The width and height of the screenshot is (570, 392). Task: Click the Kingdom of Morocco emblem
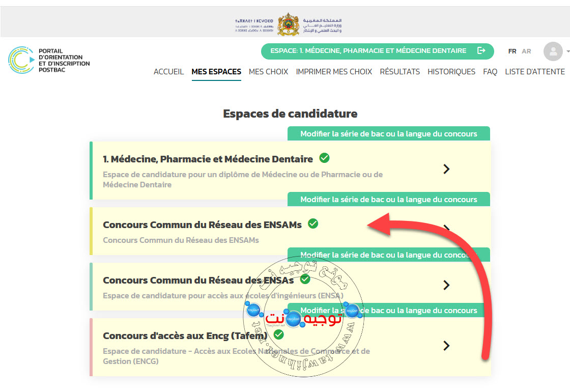288,24
